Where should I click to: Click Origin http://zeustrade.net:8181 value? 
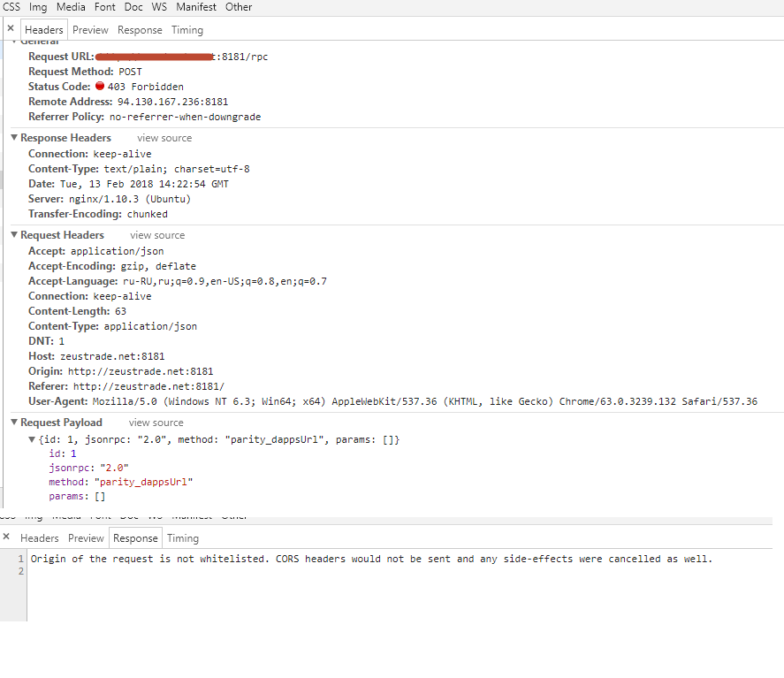pos(141,371)
